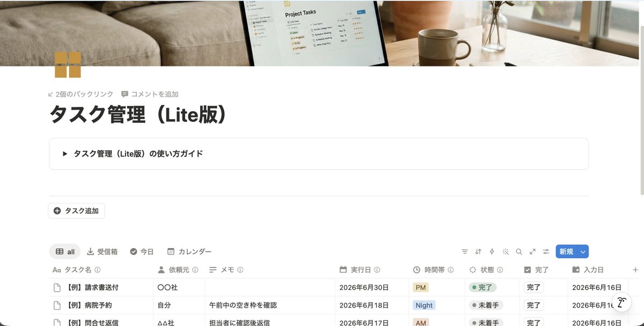Image resolution: width=644 pixels, height=326 pixels.
Task: Click the page icon of 【例】請求書送付
Action: click(x=57, y=287)
